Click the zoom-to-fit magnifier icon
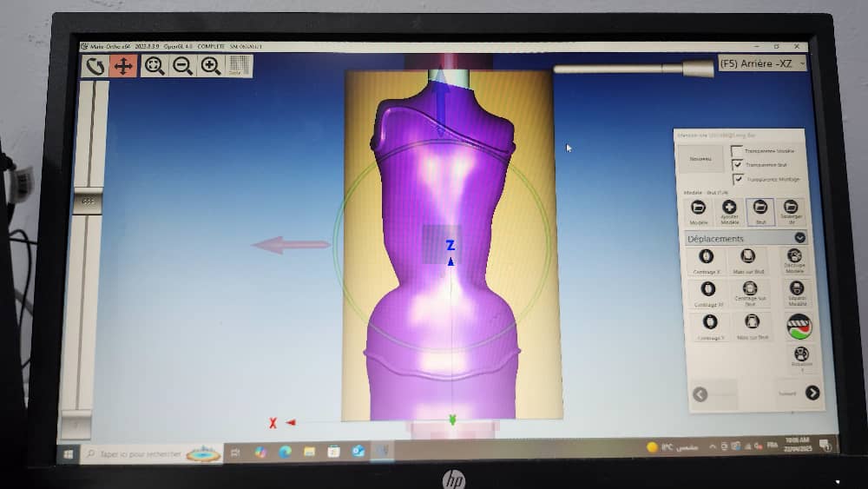This screenshot has height=489, width=868. tap(155, 66)
